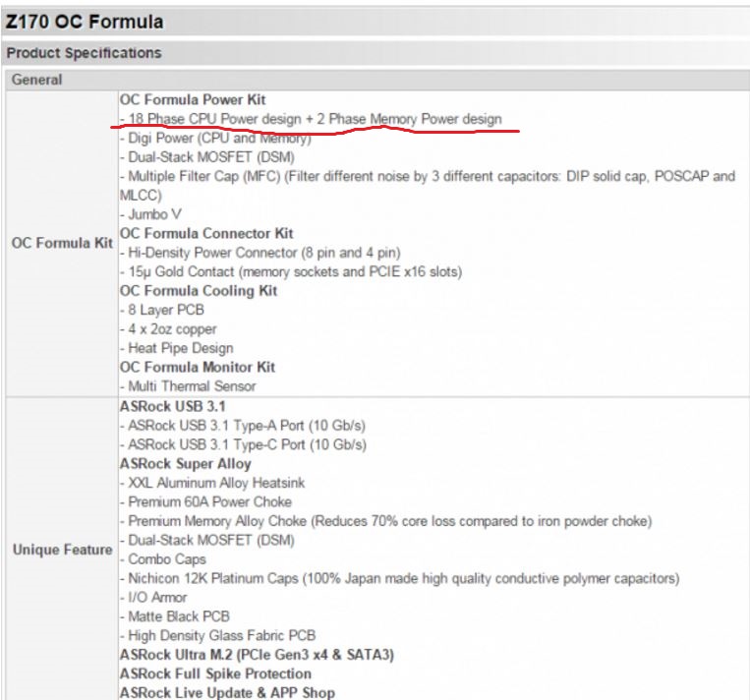Click the 'OC Formula Kit' row label
Screen dimensions: 750x700
(x=62, y=243)
